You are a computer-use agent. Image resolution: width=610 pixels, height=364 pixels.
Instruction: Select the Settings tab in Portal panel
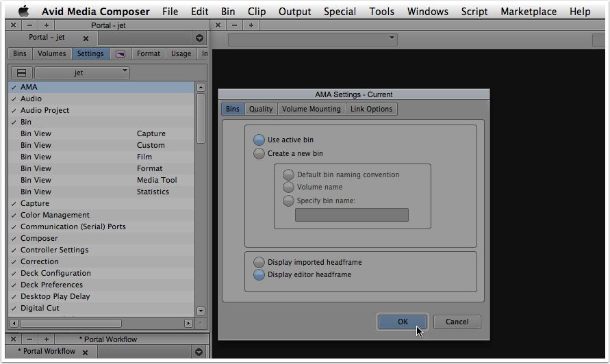[x=90, y=53]
